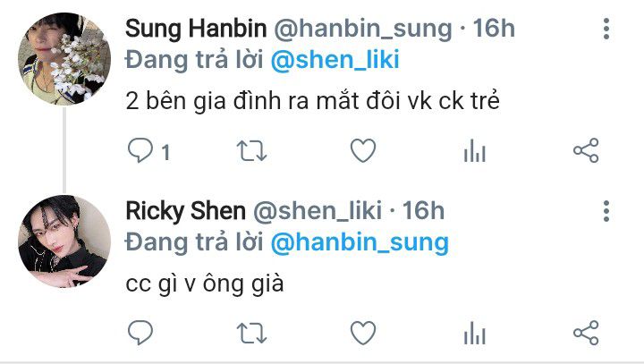
Task: Retweet Ricky Shen's tweet
Action: click(x=251, y=334)
